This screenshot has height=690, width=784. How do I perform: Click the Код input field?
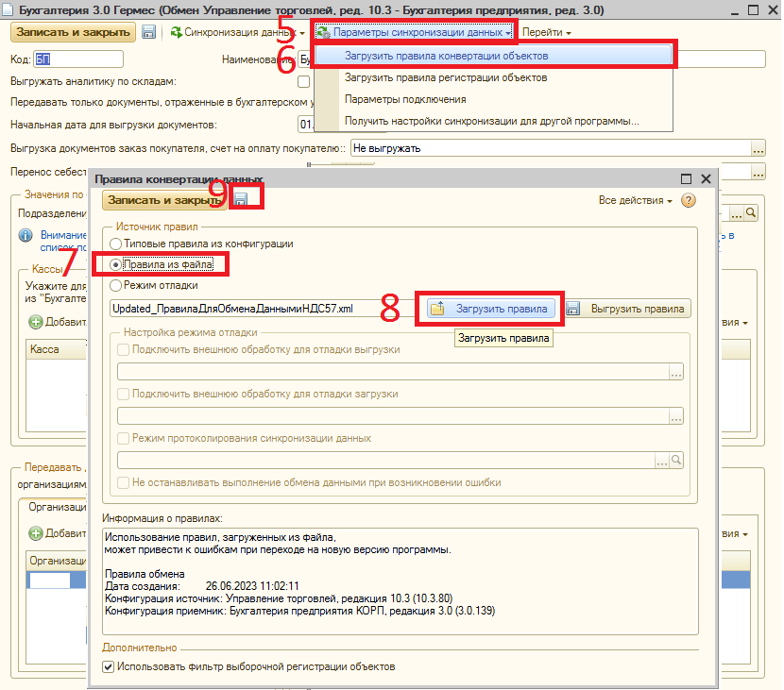78,59
